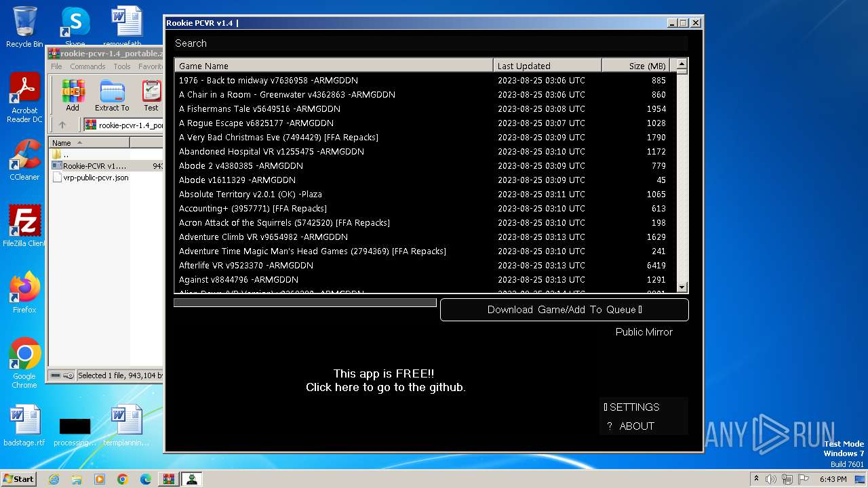Screen dimensions: 868x488
Task: Open CCleaner desktop shortcut
Action: pyautogui.click(x=24, y=160)
